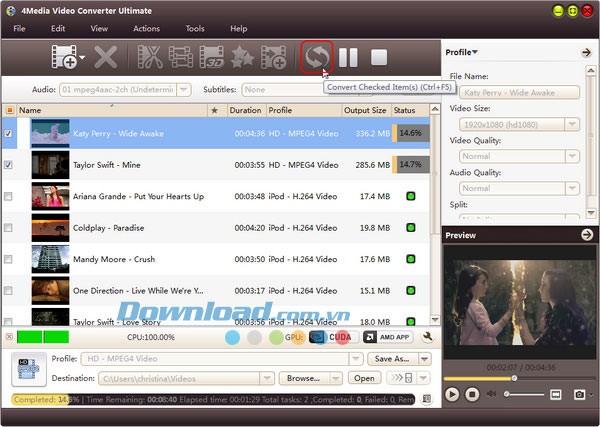Open Save As dropdown arrow
The height and width of the screenshot is (427, 600).
point(424,359)
